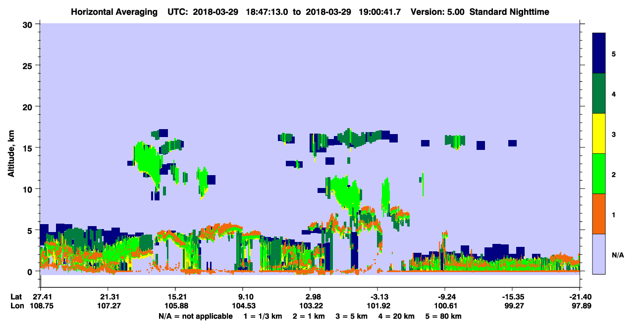Click 'N/A = not applicable' legend text
Screen dimensions: 644x330
pos(195,316)
